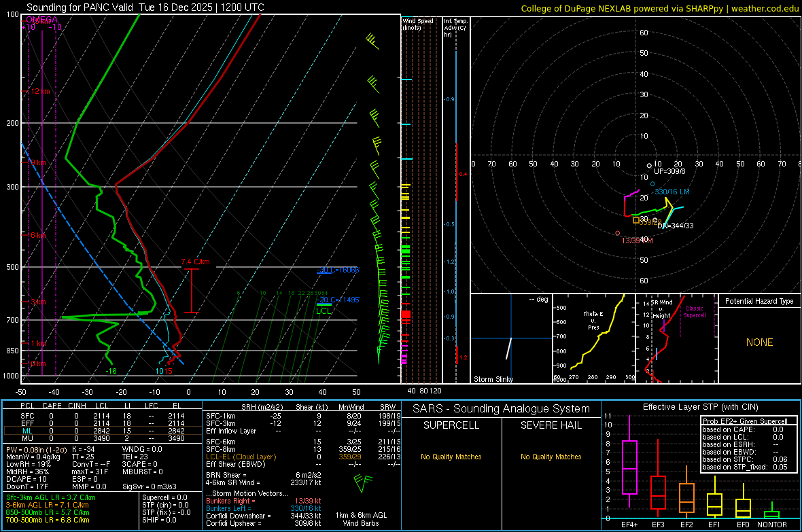Click the LCL-EL (Cloud Layer) row
The height and width of the screenshot is (532, 802).
pyautogui.click(x=304, y=457)
